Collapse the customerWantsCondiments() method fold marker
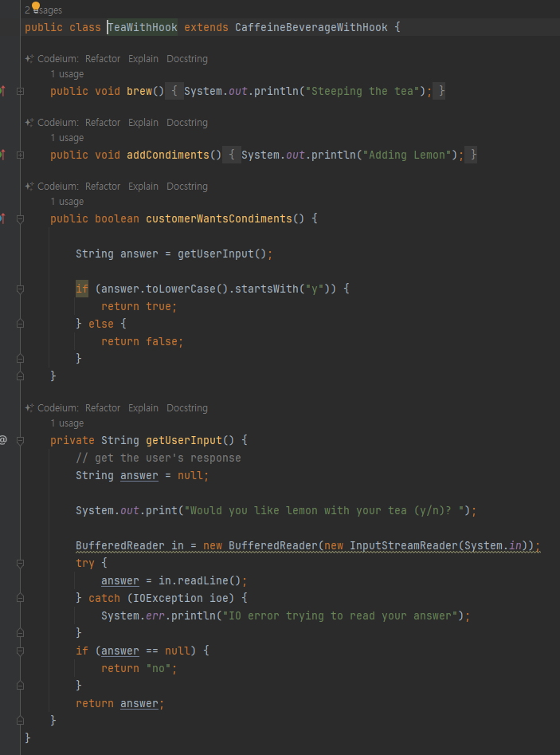560x755 pixels. pos(20,219)
